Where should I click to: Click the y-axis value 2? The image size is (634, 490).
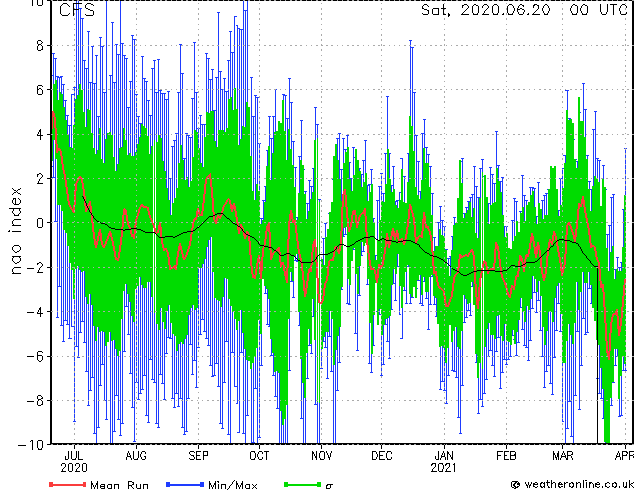40,179
